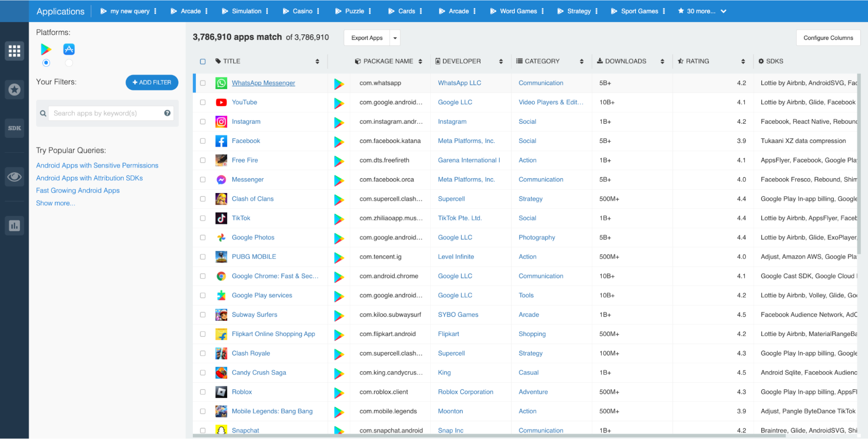
Task: Open the applications grid in sidebar
Action: coord(14,51)
